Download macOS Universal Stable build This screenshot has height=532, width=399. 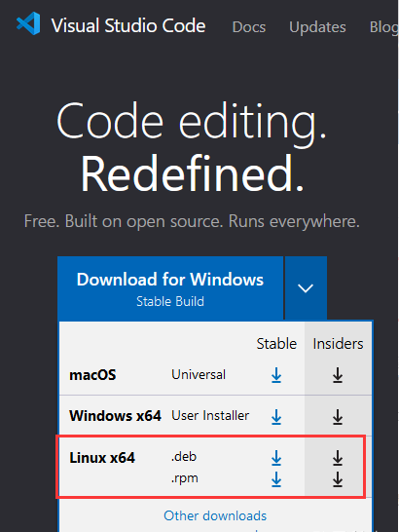pyautogui.click(x=276, y=375)
